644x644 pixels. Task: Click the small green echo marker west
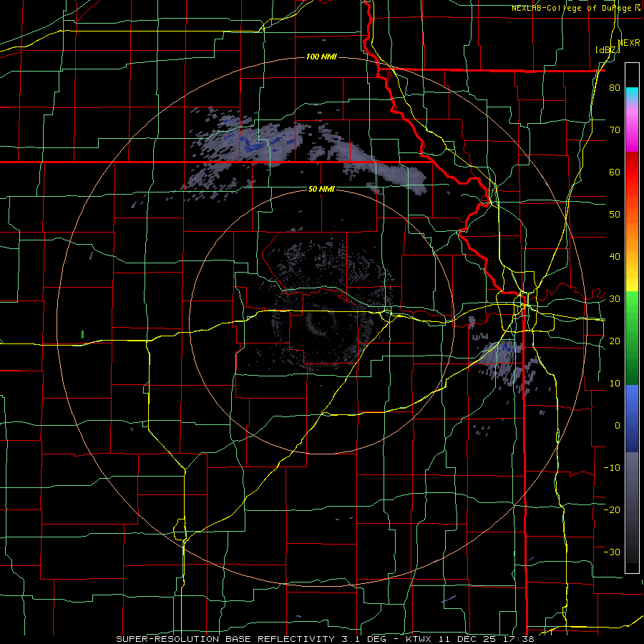82,334
